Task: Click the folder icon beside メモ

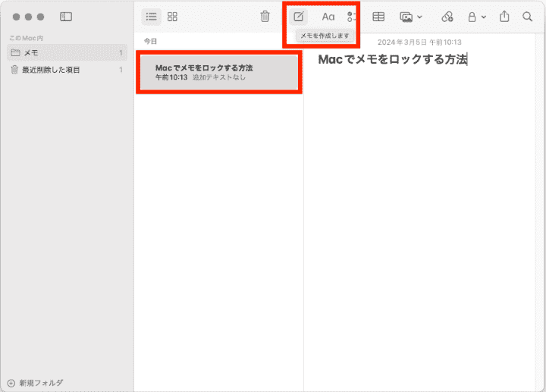Action: pyautogui.click(x=15, y=52)
